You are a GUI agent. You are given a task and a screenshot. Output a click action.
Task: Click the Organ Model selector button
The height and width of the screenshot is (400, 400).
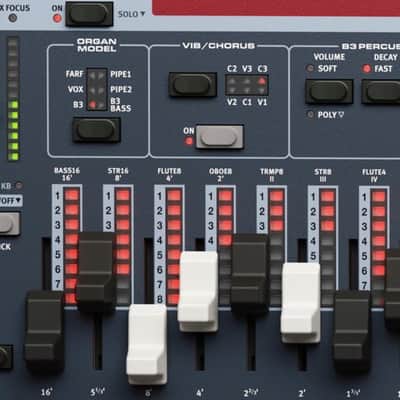(x=97, y=130)
